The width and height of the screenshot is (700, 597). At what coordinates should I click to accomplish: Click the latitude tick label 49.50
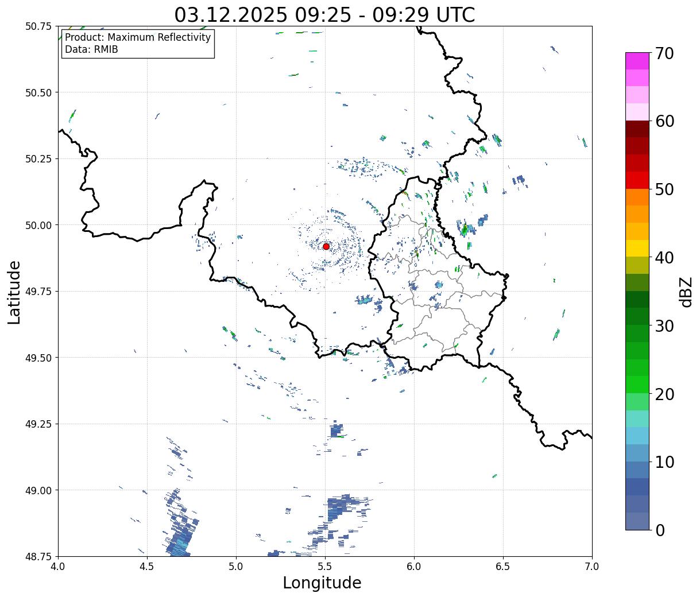(38, 358)
